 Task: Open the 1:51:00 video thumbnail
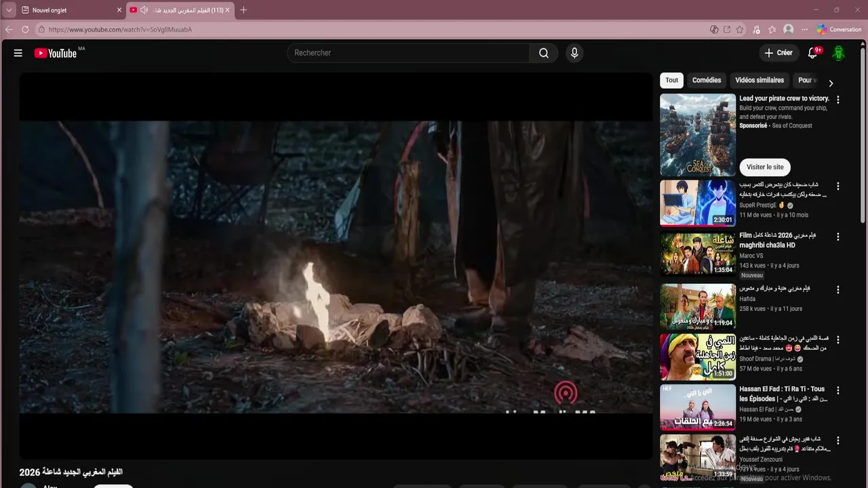(698, 357)
